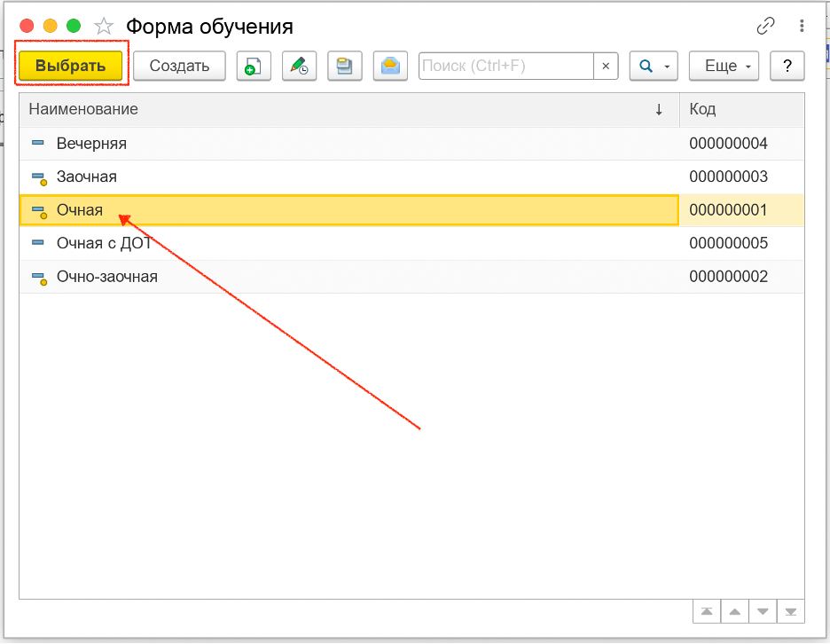Viewport: 830px width, 644px height.
Task: Open the magnifier search dropdown
Action: pos(654,66)
